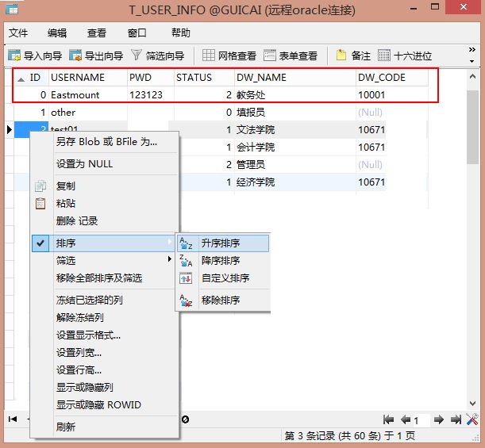This screenshot has height=448, width=485.
Task: Toggle ID column sort arrow
Action: (x=21, y=80)
